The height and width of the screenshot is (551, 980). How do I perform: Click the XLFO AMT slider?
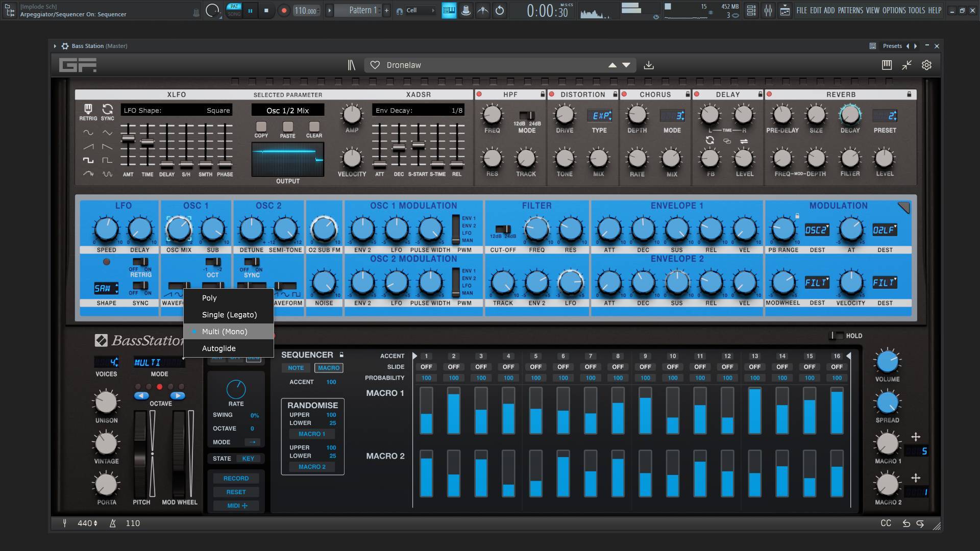tap(128, 145)
